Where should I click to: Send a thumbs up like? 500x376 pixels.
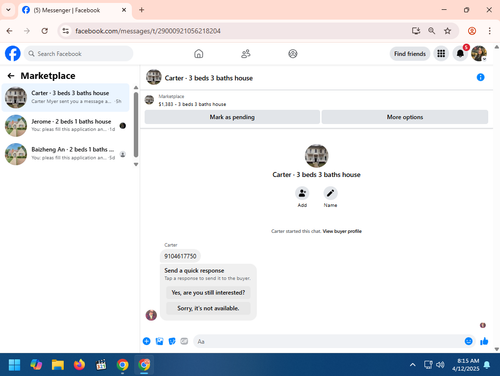click(x=484, y=341)
